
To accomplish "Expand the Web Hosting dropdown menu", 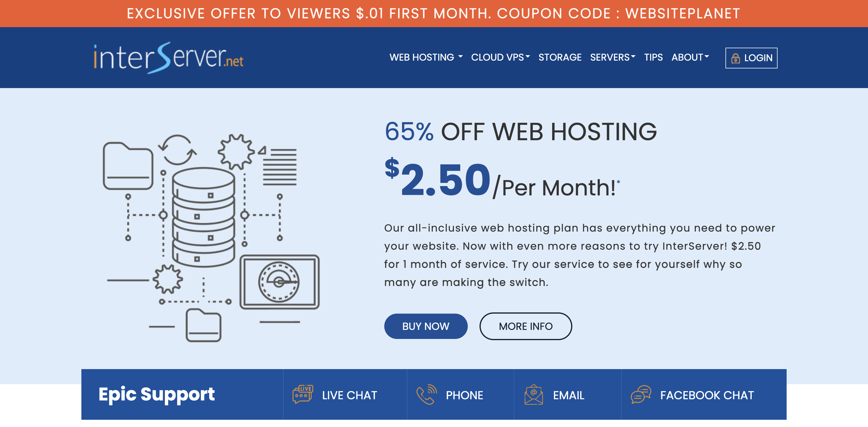I will pos(426,58).
